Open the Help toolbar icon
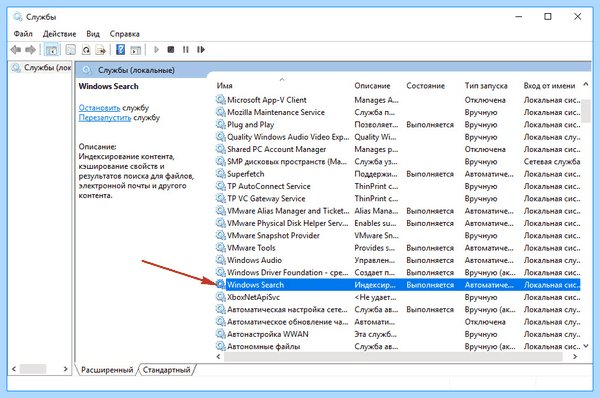This screenshot has width=600, height=398. tap(121, 50)
